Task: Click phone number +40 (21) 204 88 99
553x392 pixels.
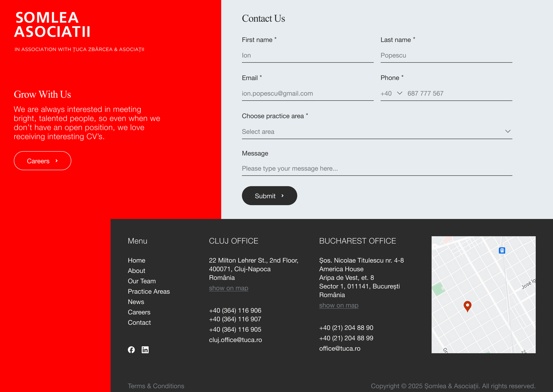Action: pos(346,338)
